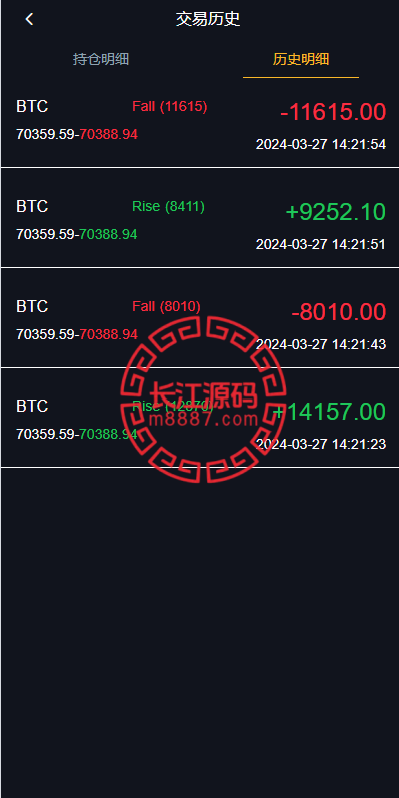The width and height of the screenshot is (399, 798).
Task: Click the 14:21:43 trade timestamp
Action: pos(321,344)
